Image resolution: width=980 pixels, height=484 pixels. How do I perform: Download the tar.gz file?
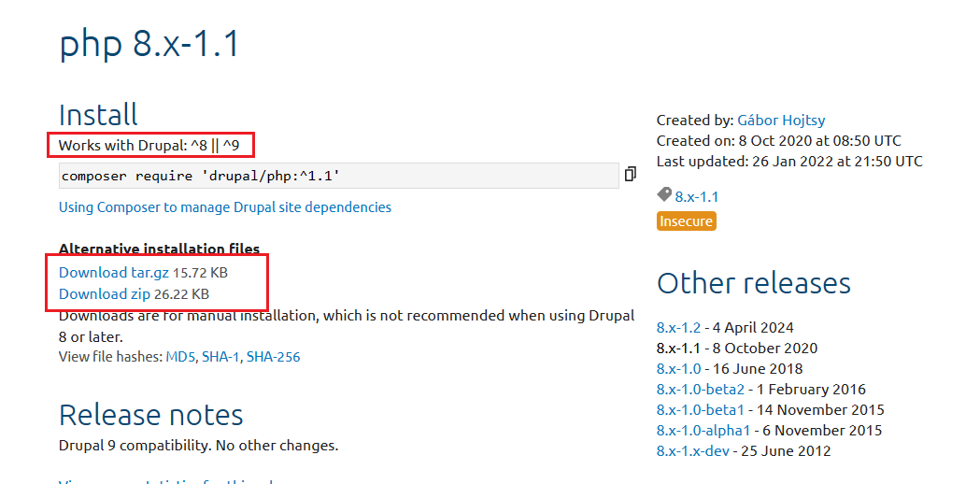(x=114, y=273)
